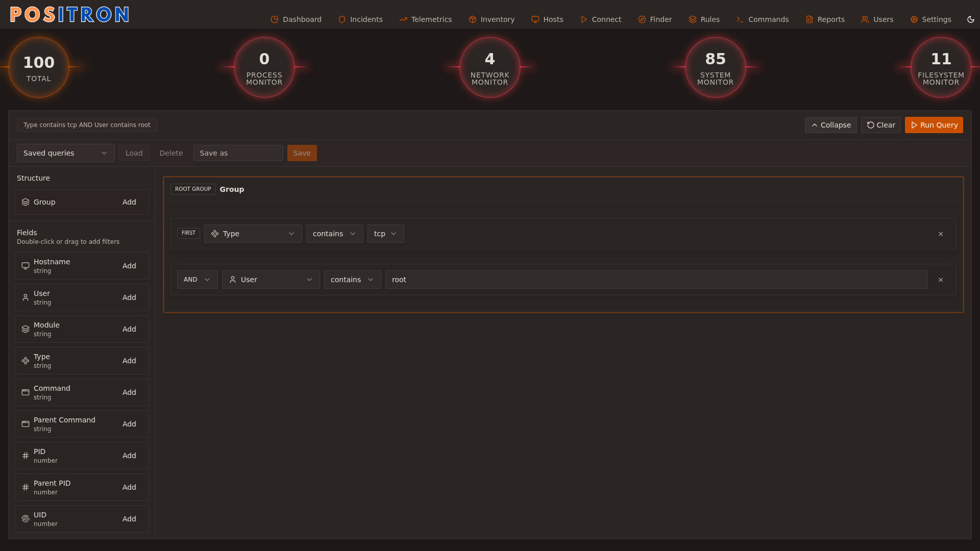
Task: Select the Commands terminal icon
Action: [x=740, y=19]
